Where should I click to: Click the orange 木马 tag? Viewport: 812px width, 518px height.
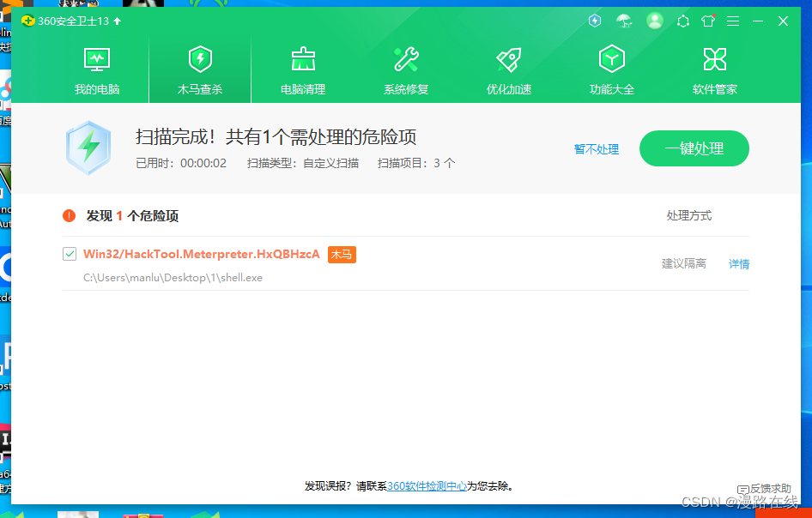(342, 255)
